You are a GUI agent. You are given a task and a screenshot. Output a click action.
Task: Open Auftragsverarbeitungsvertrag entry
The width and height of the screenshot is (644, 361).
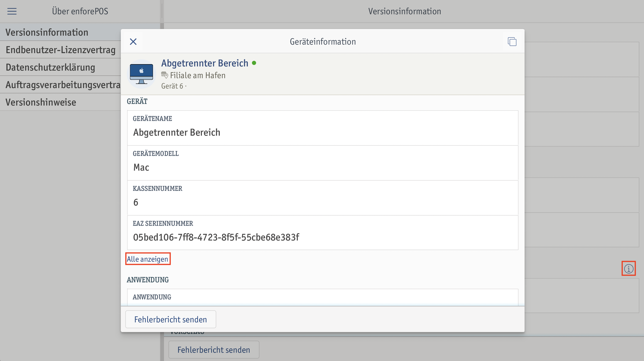click(60, 85)
